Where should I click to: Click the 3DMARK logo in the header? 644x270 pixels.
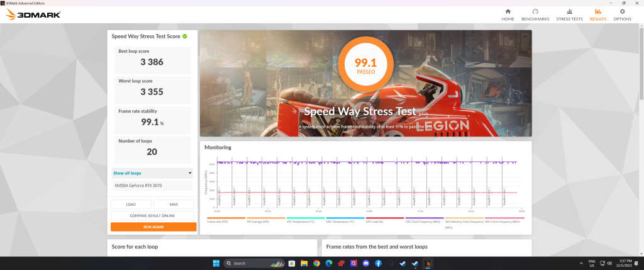33,15
